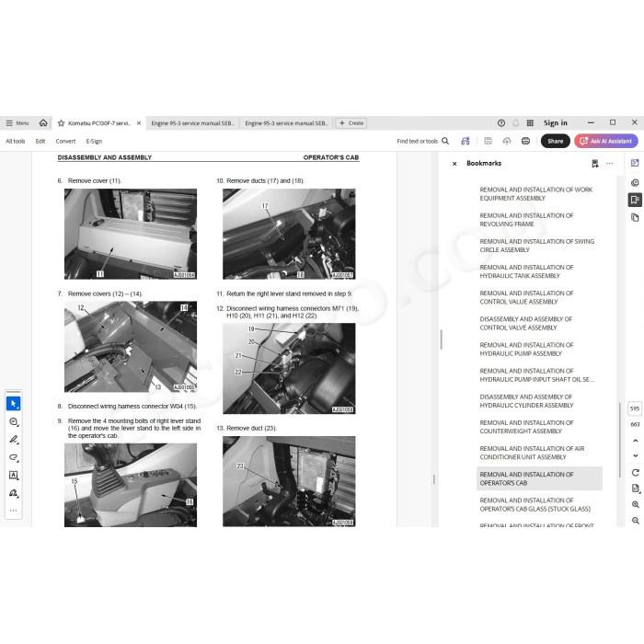644x644 pixels.
Task: Open bookmark Removal of Revolving Frame
Action: [526, 220]
